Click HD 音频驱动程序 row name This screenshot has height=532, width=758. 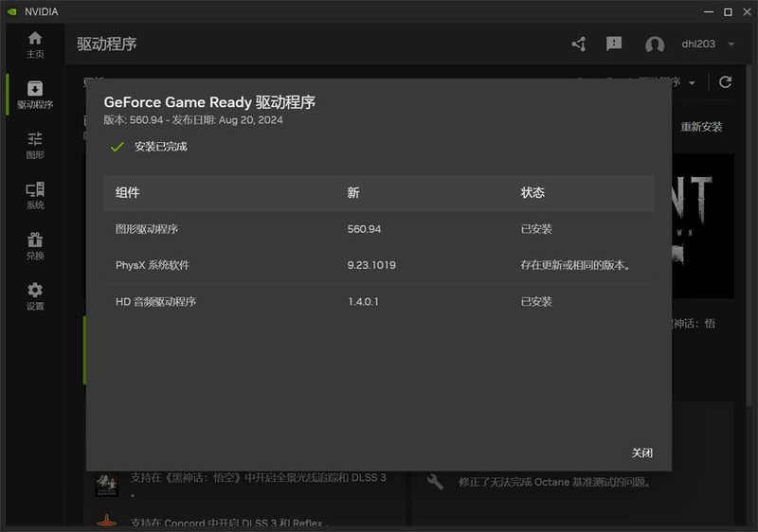point(155,302)
